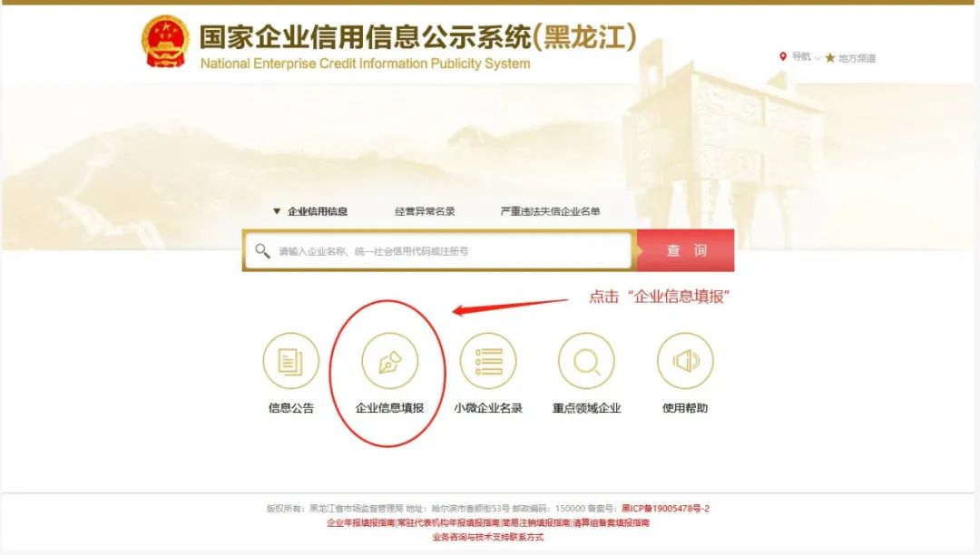Switch to 经营异常名录 tab
Image resolution: width=980 pixels, height=555 pixels.
point(425,211)
